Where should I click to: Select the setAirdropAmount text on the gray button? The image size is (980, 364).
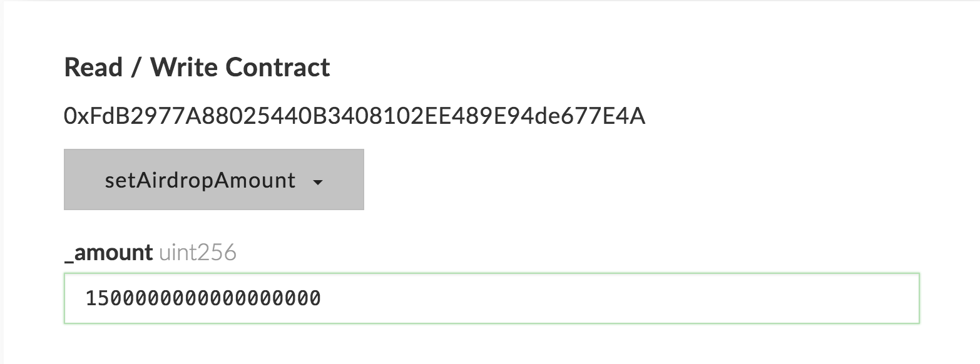pyautogui.click(x=200, y=180)
